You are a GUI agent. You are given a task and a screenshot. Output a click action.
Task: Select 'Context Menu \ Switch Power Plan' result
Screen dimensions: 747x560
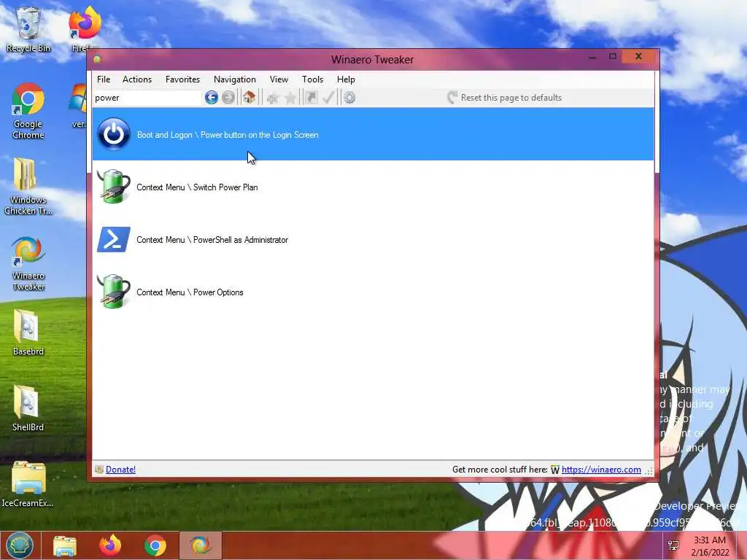(373, 187)
